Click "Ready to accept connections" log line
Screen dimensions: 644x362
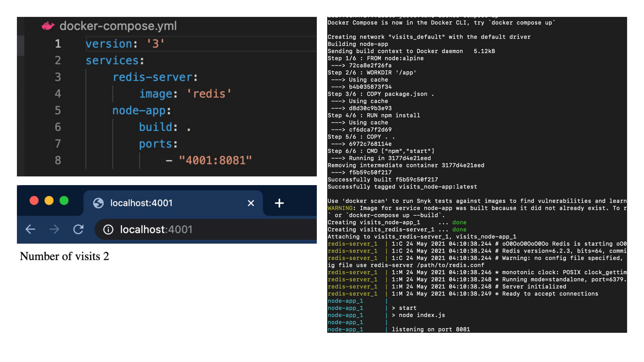click(x=550, y=293)
